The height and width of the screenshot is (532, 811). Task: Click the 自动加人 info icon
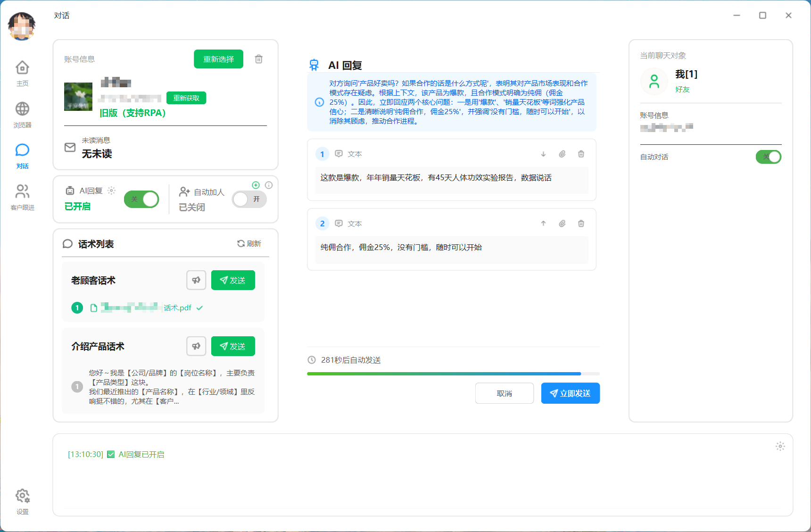(269, 185)
